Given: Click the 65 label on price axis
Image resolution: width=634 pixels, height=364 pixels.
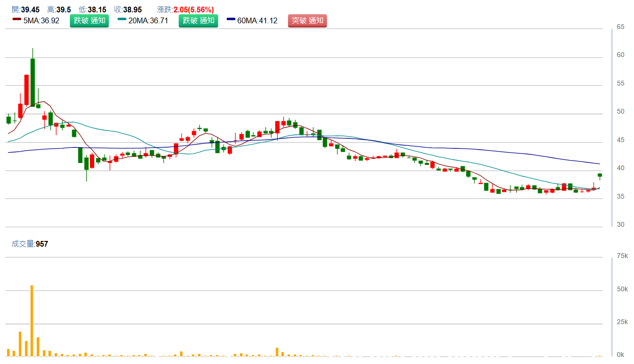Looking at the screenshot, I should tap(620, 27).
